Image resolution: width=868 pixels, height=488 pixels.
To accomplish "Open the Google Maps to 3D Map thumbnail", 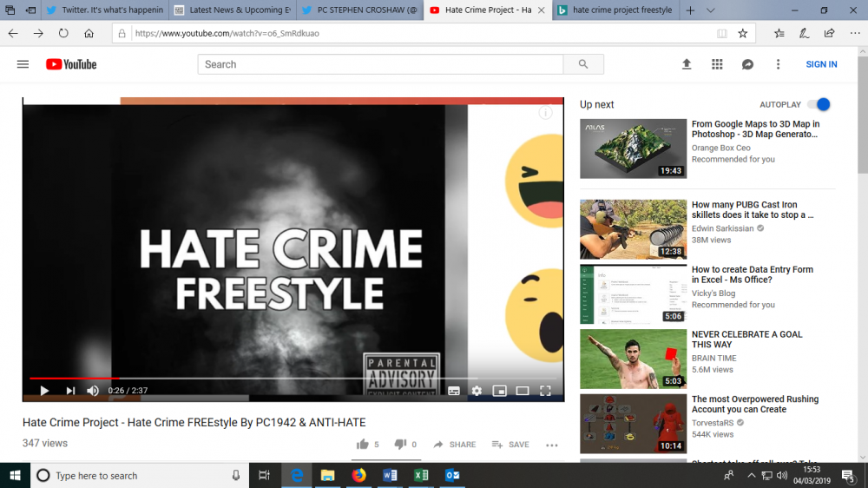I will point(633,148).
